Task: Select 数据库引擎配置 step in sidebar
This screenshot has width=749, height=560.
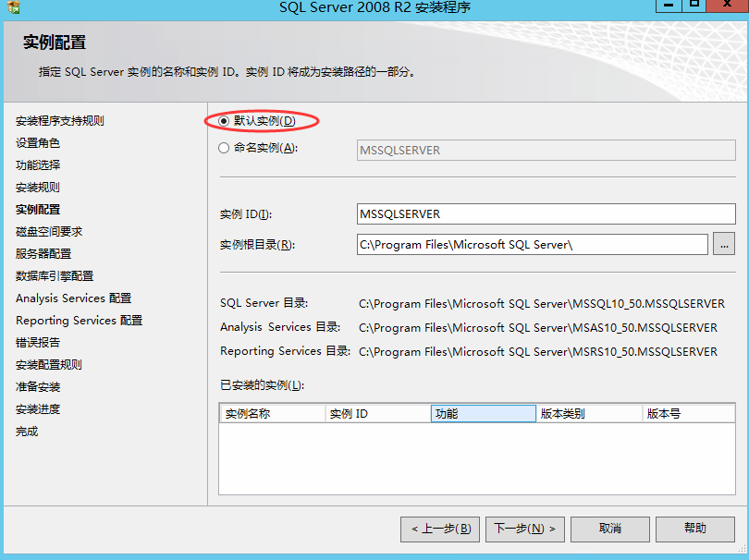Action: click(x=55, y=276)
